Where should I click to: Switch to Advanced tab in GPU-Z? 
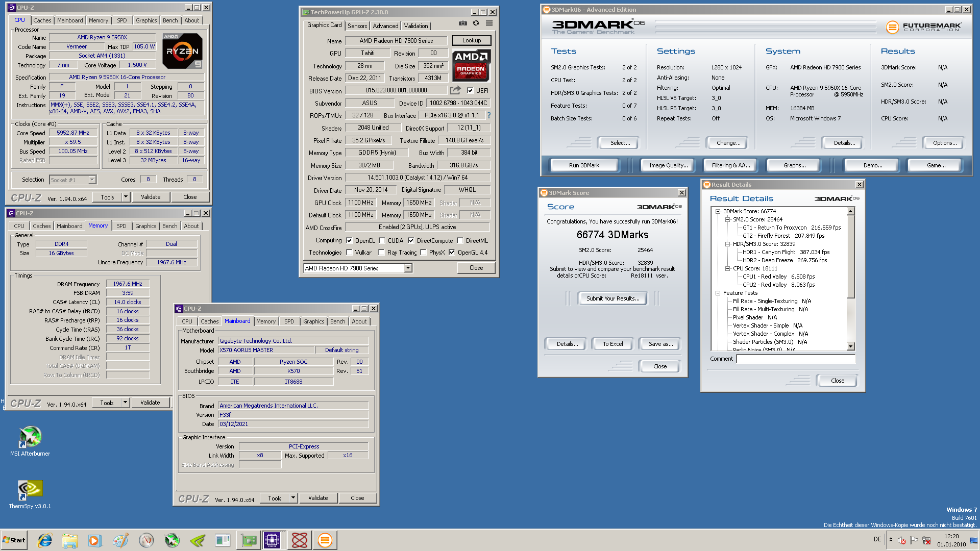(385, 26)
